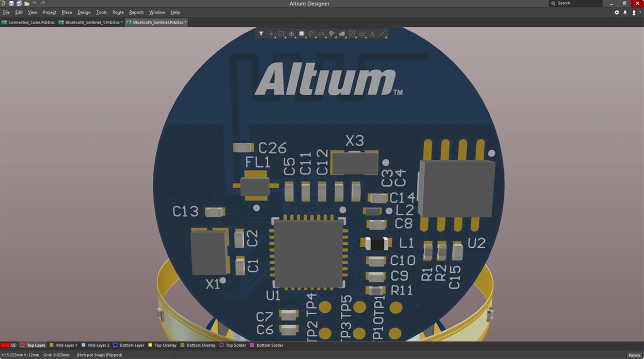Pick the stair-shaped polygon pour tool

click(342, 33)
